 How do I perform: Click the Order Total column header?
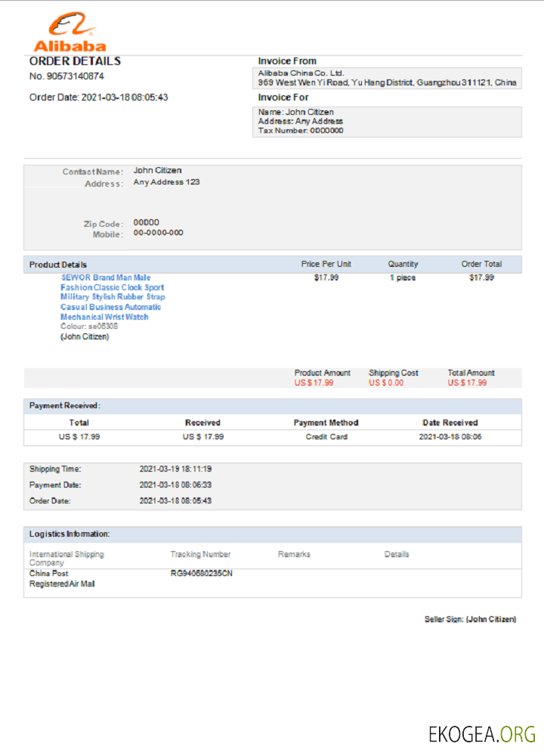click(x=481, y=265)
